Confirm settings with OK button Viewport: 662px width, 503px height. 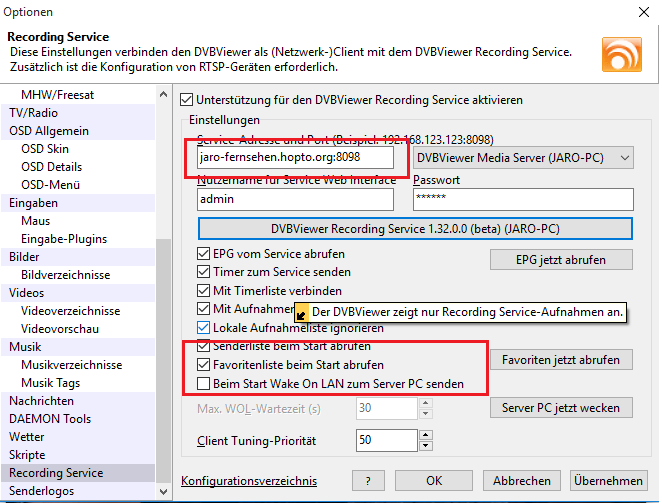tap(434, 481)
